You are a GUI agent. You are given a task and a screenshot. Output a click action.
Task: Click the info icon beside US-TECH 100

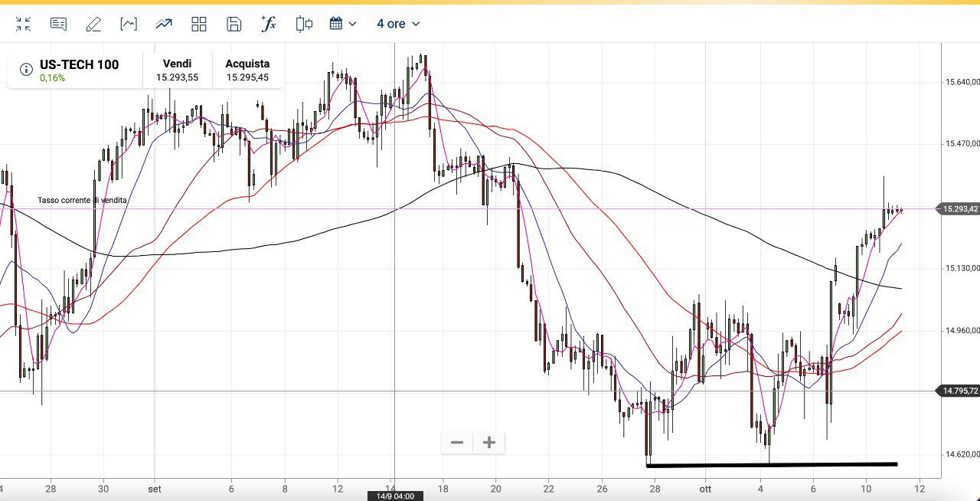pyautogui.click(x=26, y=70)
